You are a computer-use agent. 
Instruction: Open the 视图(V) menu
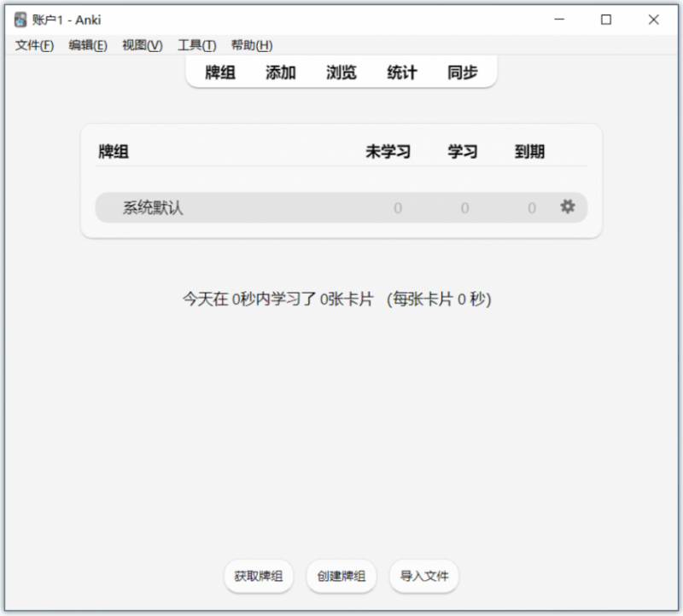(143, 45)
